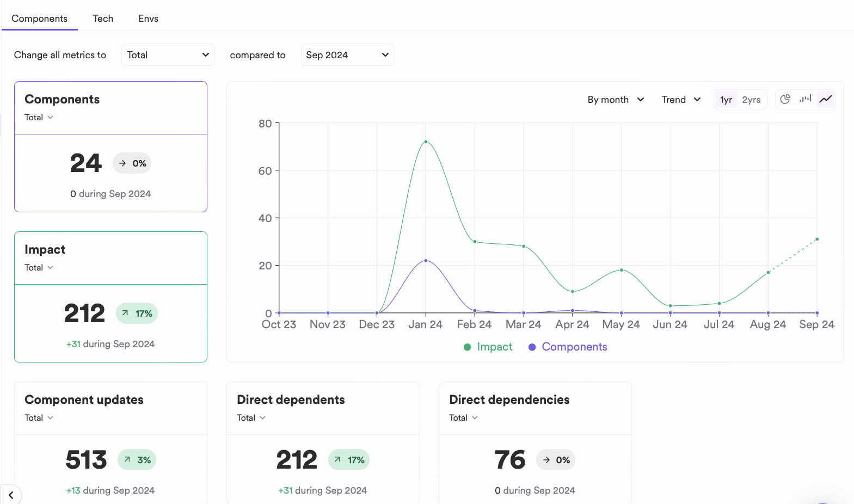This screenshot has height=504, width=854.
Task: Open the Components tab
Action: 40,19
